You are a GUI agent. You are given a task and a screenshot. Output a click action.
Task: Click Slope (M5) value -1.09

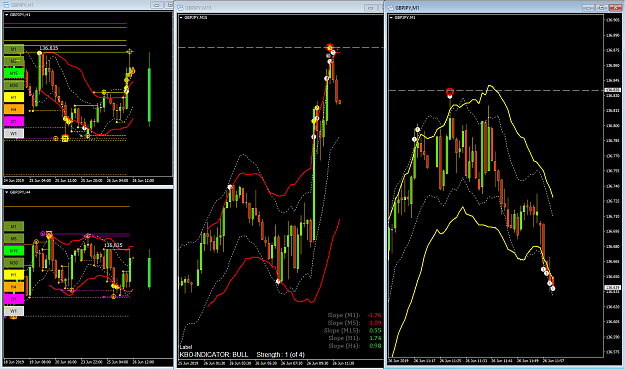click(374, 323)
